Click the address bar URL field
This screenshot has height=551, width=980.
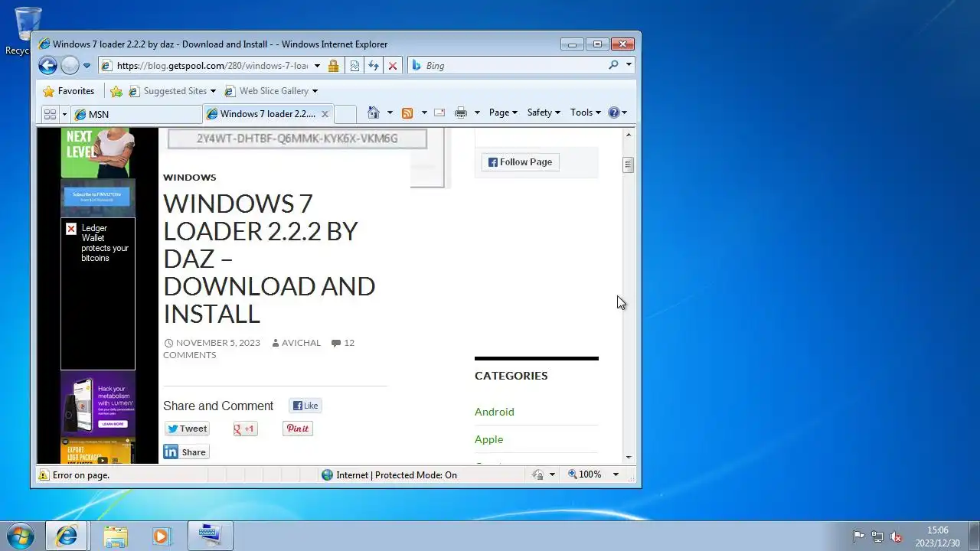tap(213, 66)
